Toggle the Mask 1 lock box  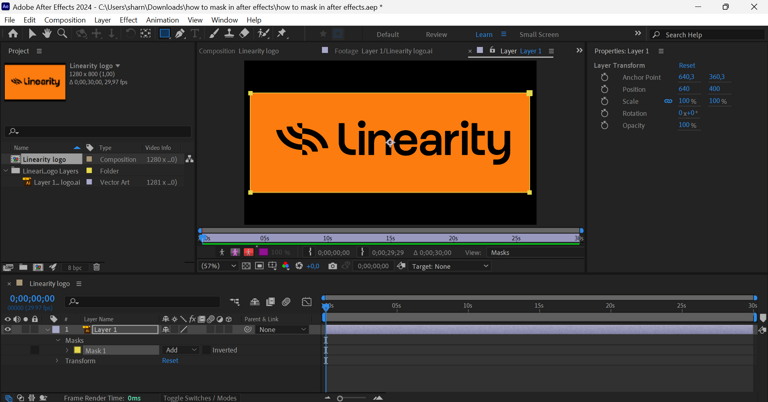click(x=34, y=350)
